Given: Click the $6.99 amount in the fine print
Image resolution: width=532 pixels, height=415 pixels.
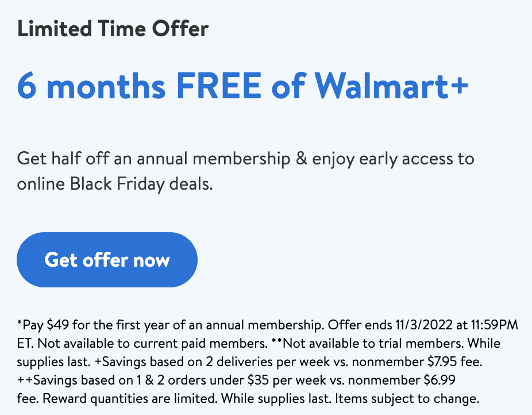Looking at the screenshot, I should point(440,380).
